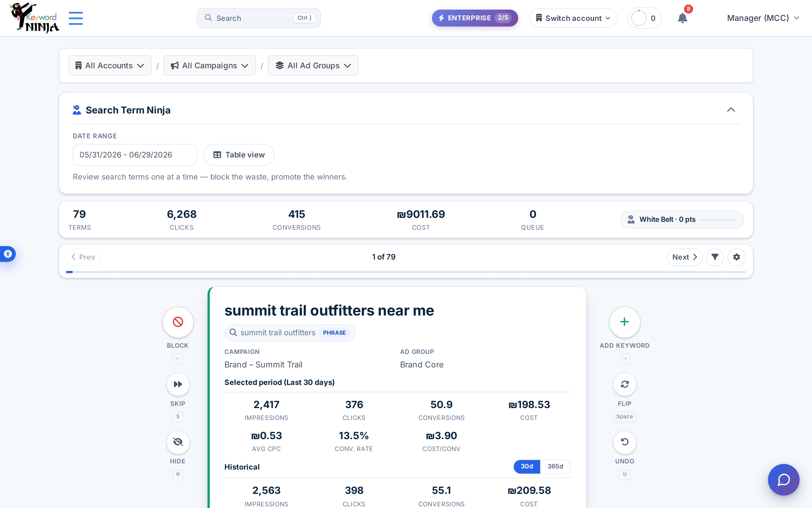Select the 365d historical toggle
This screenshot has width=812, height=508.
[555, 466]
